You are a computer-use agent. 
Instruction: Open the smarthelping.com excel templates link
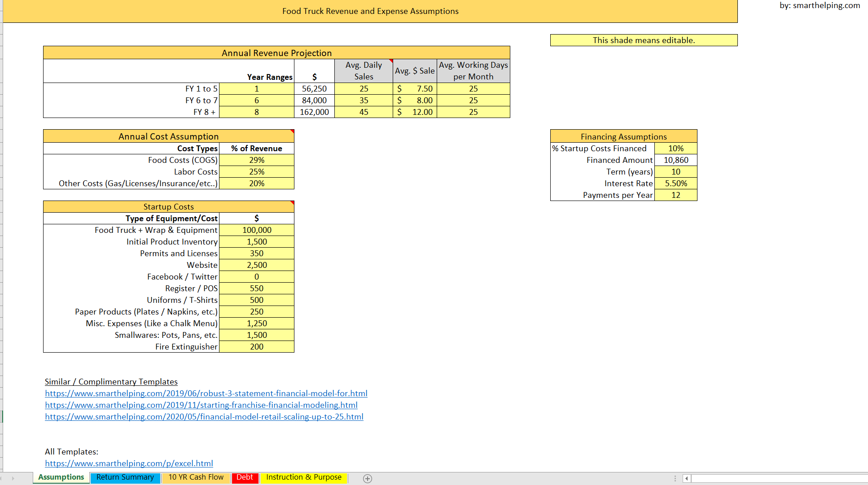(x=129, y=463)
